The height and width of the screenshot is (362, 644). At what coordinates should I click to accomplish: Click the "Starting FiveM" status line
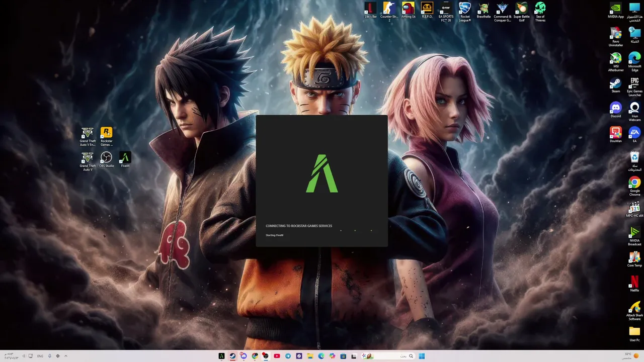pyautogui.click(x=274, y=235)
